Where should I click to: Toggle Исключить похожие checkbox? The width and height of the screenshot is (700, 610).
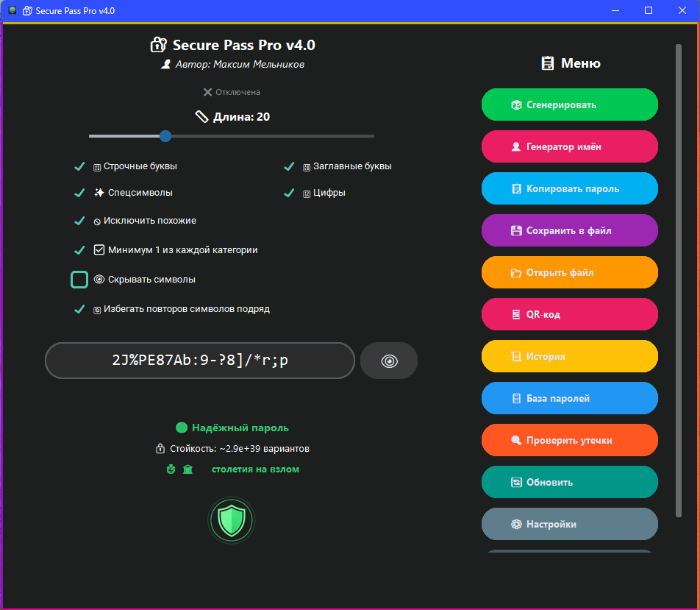coord(79,221)
